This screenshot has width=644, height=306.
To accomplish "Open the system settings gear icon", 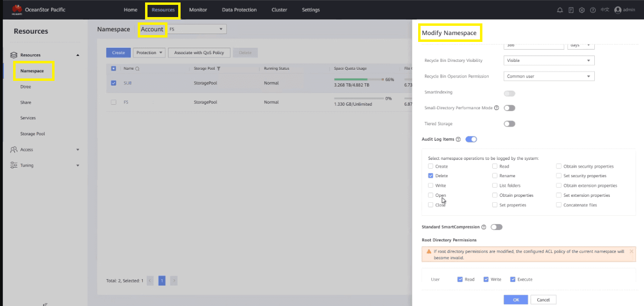I will pos(581,10).
